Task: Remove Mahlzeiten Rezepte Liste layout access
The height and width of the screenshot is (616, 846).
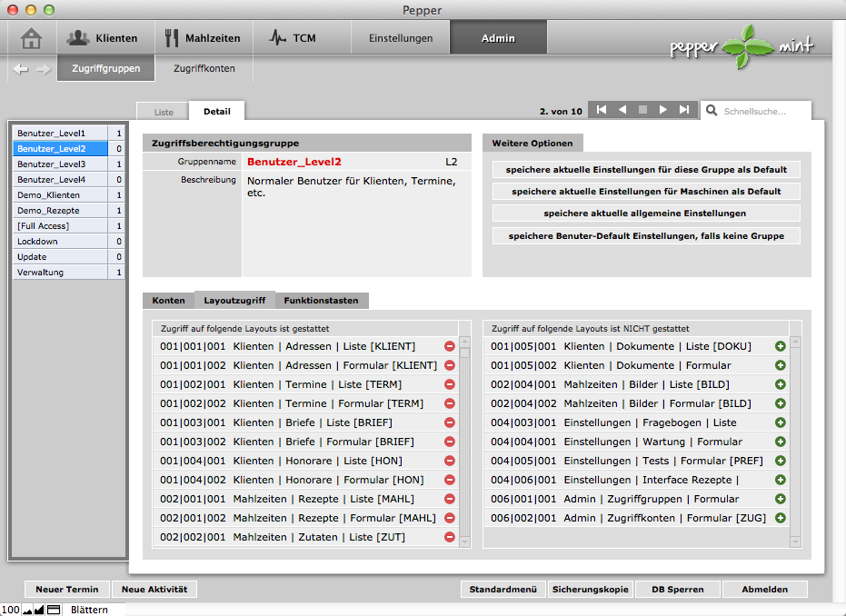Action: pyautogui.click(x=449, y=499)
